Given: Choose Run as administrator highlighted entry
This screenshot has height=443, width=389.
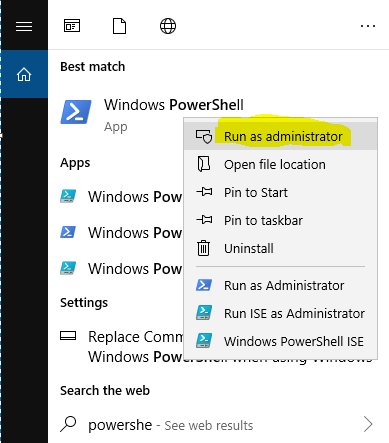Looking at the screenshot, I should pyautogui.click(x=281, y=136).
